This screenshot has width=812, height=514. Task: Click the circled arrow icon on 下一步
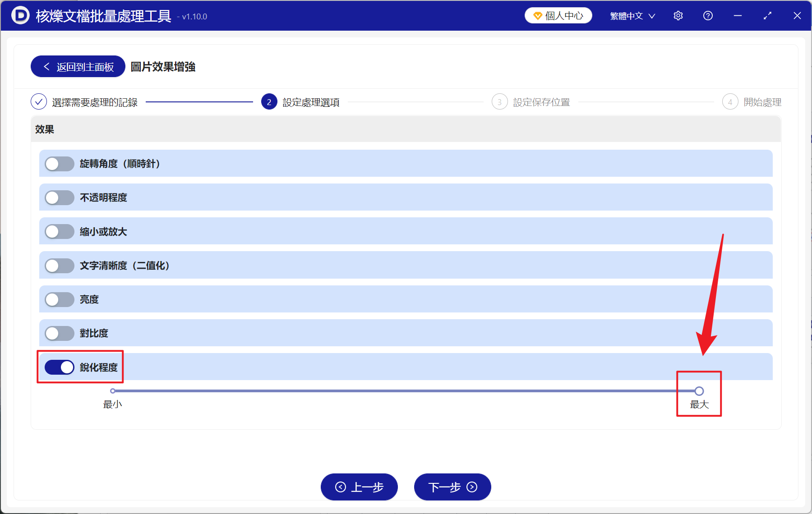click(471, 487)
